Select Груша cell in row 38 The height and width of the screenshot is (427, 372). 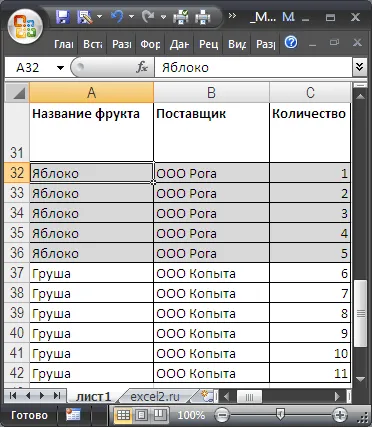point(91,293)
